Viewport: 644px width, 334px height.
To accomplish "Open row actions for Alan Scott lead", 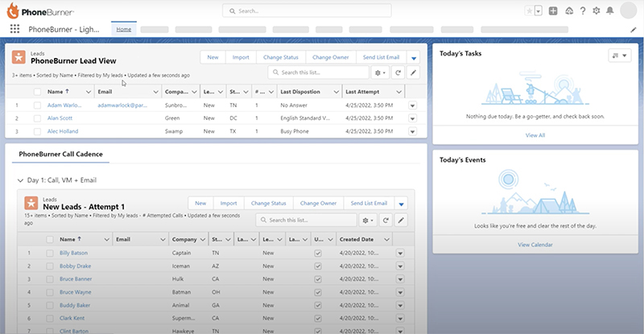I will tap(412, 118).
